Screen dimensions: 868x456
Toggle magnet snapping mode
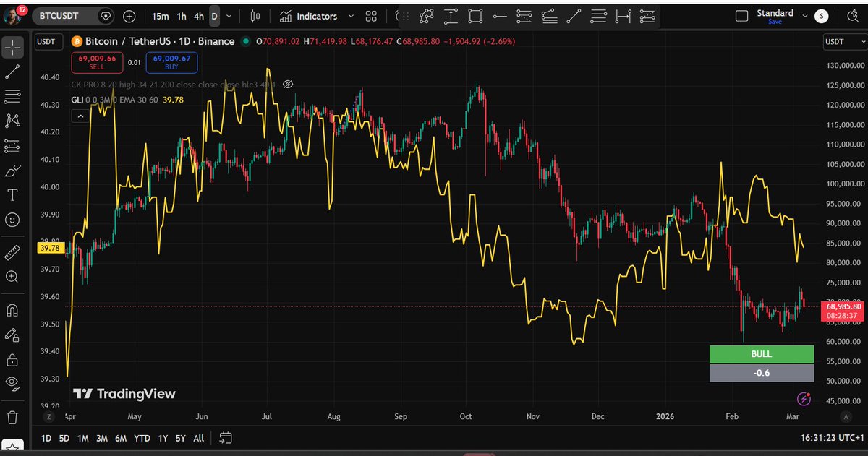[x=13, y=310]
